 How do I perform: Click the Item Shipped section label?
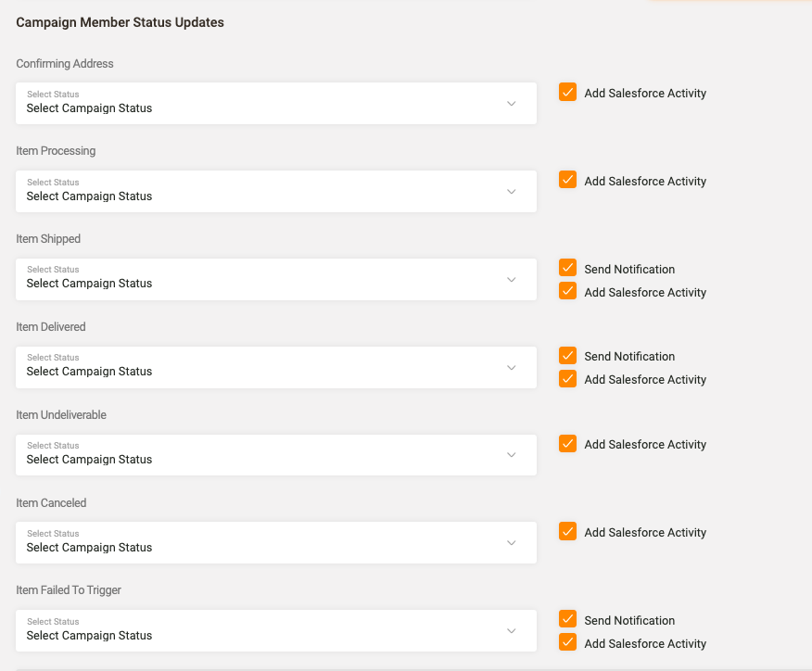[x=48, y=239]
